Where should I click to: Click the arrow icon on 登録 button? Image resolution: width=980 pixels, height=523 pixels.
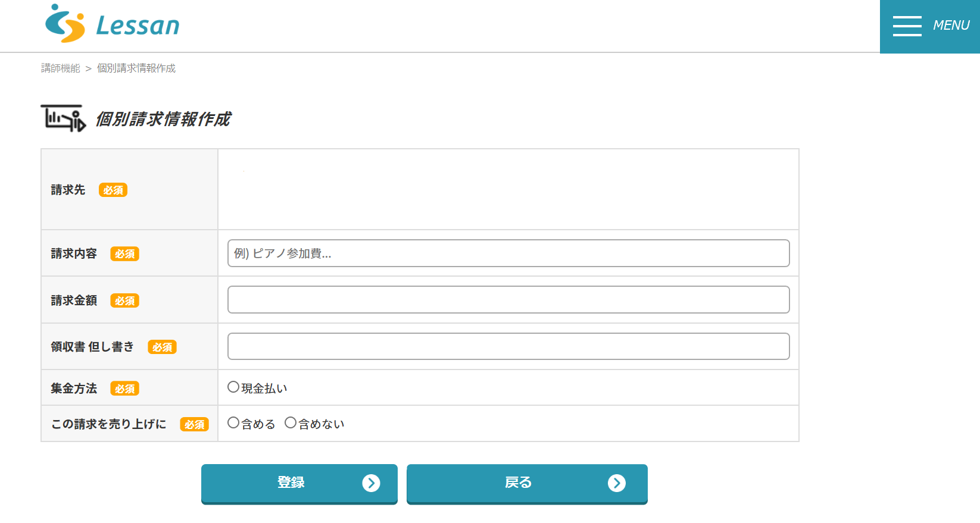coord(371,483)
